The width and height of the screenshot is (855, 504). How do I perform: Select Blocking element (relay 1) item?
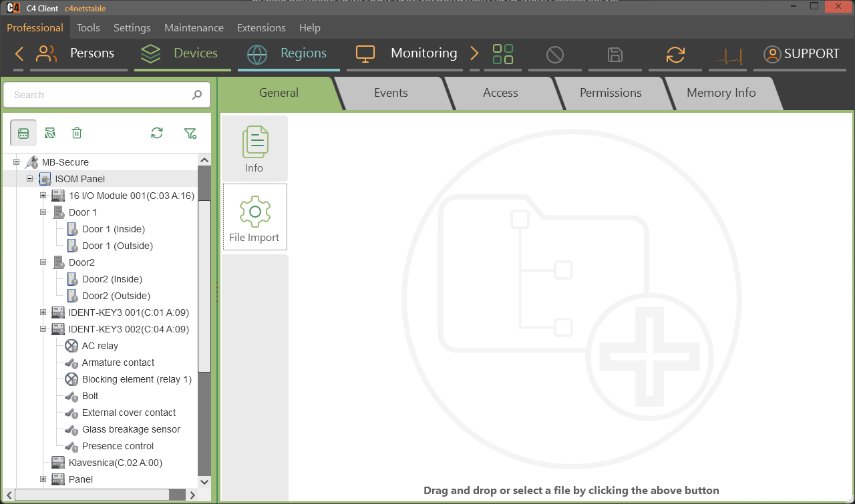137,379
